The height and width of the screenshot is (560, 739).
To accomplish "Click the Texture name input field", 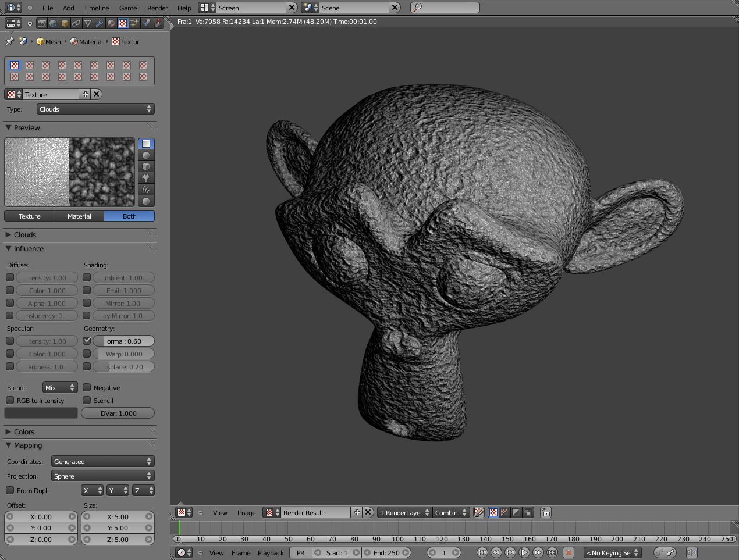I will pyautogui.click(x=50, y=94).
